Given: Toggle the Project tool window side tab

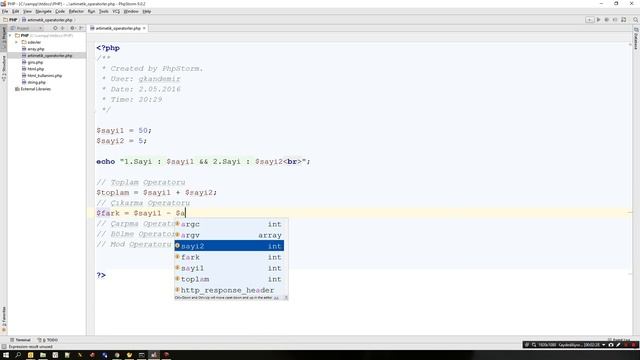Looking at the screenshot, I should coord(4,38).
